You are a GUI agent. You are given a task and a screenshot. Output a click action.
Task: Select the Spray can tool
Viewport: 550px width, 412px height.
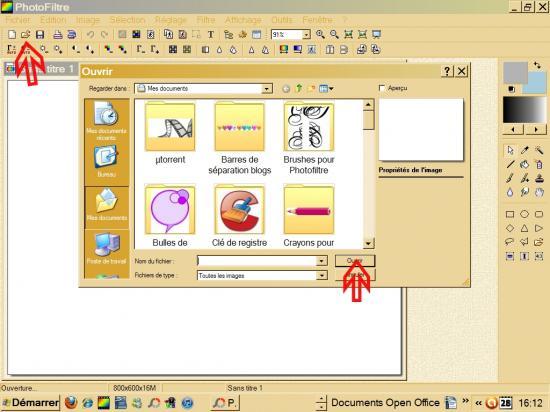(539, 164)
